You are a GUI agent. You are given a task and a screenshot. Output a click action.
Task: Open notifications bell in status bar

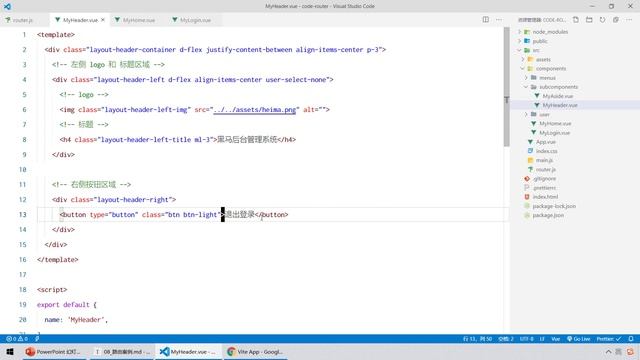click(631, 339)
